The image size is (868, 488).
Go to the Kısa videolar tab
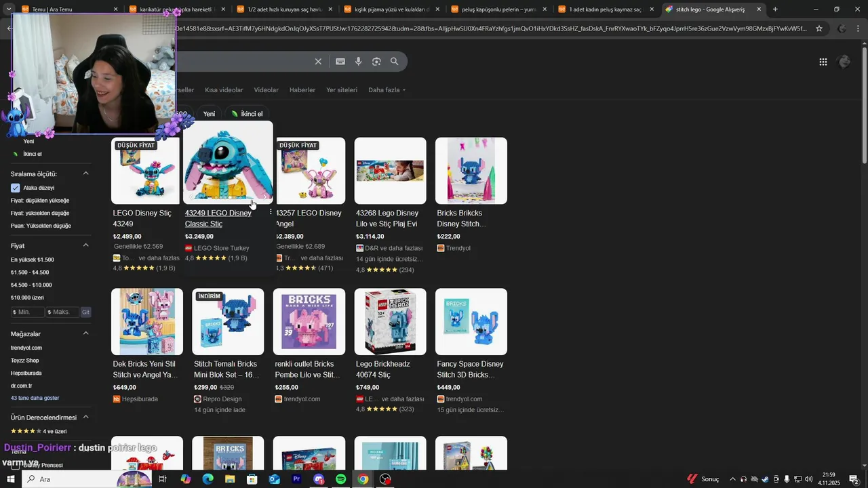coord(224,90)
